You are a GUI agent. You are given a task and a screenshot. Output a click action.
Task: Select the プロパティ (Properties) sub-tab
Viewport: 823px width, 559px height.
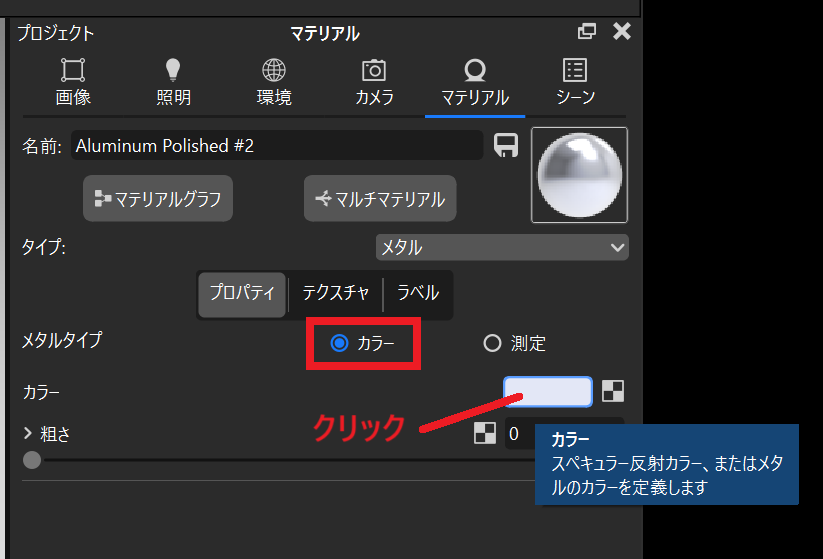point(242,294)
